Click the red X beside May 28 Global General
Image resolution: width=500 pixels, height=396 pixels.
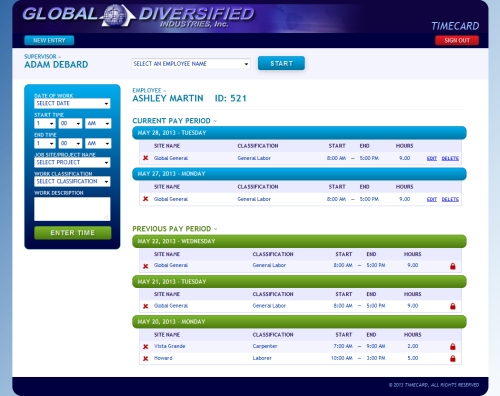pyautogui.click(x=145, y=158)
